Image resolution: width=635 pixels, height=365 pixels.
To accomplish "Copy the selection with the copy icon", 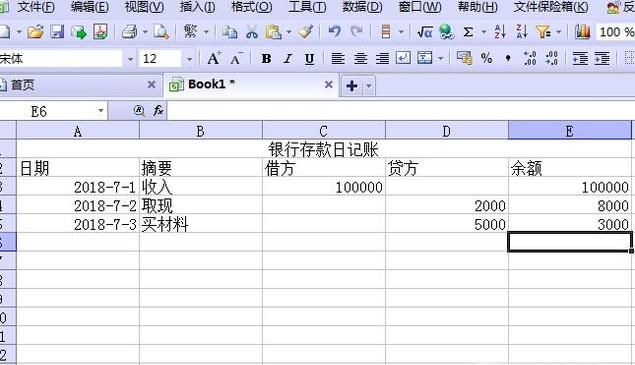I will pyautogui.click(x=230, y=32).
